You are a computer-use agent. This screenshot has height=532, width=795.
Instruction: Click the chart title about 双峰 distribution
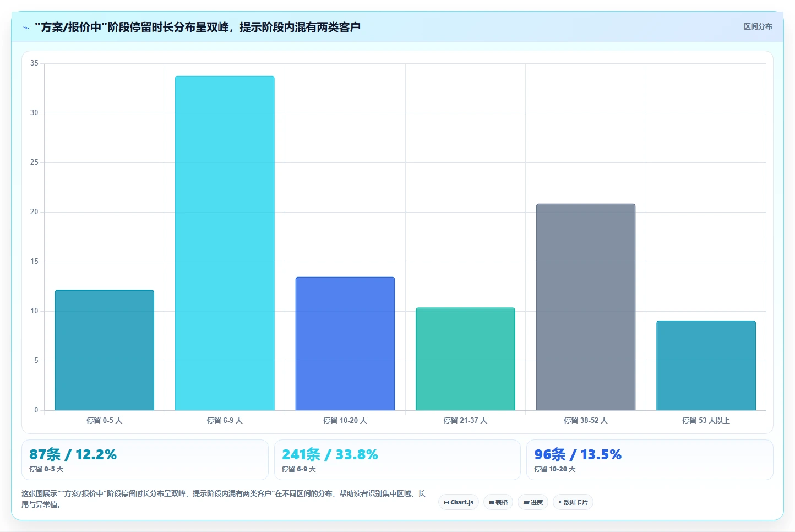click(197, 27)
